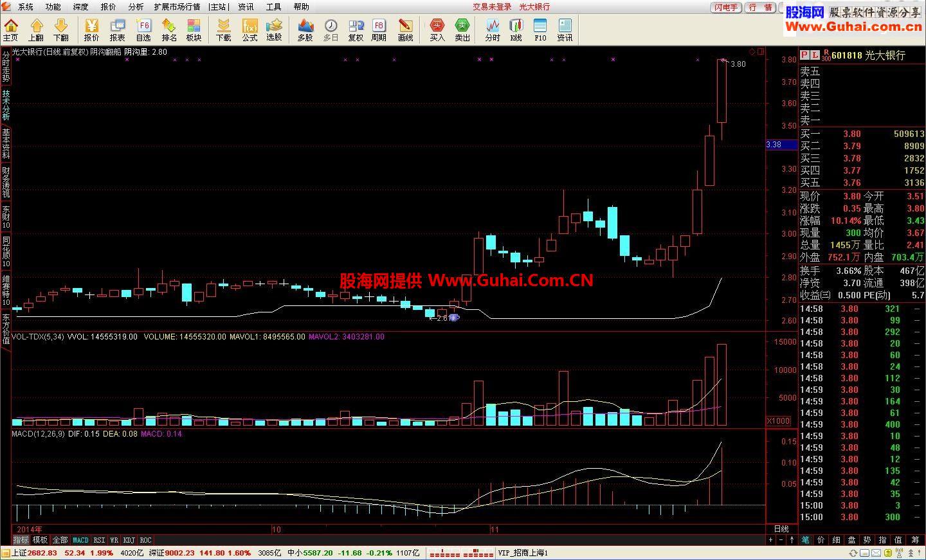Viewport: 926px width, 560px height.
Task: Open the F10 company info icon
Action: pyautogui.click(x=540, y=30)
